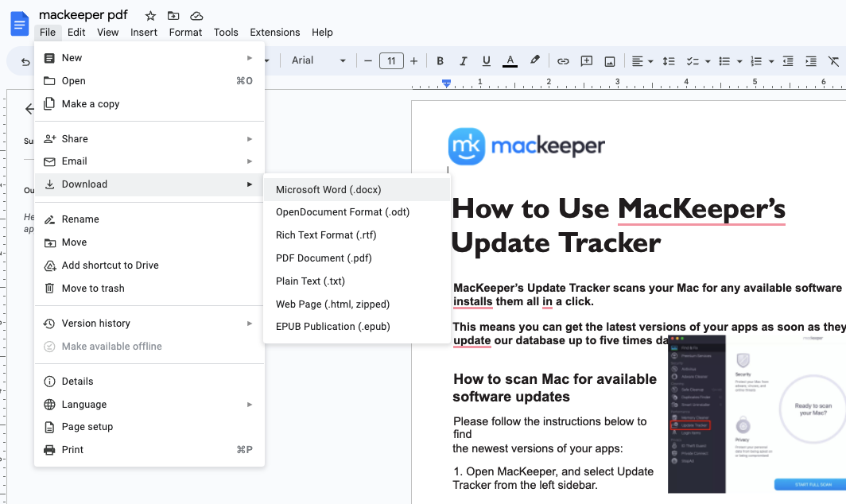Choose Rename in File menu
846x504 pixels.
[149, 219]
